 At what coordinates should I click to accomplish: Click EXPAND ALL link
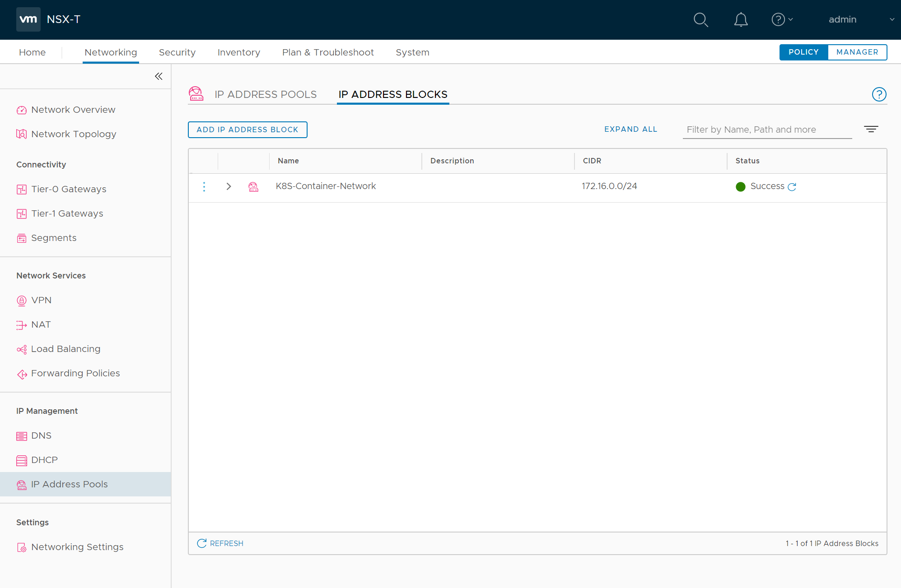coord(630,129)
